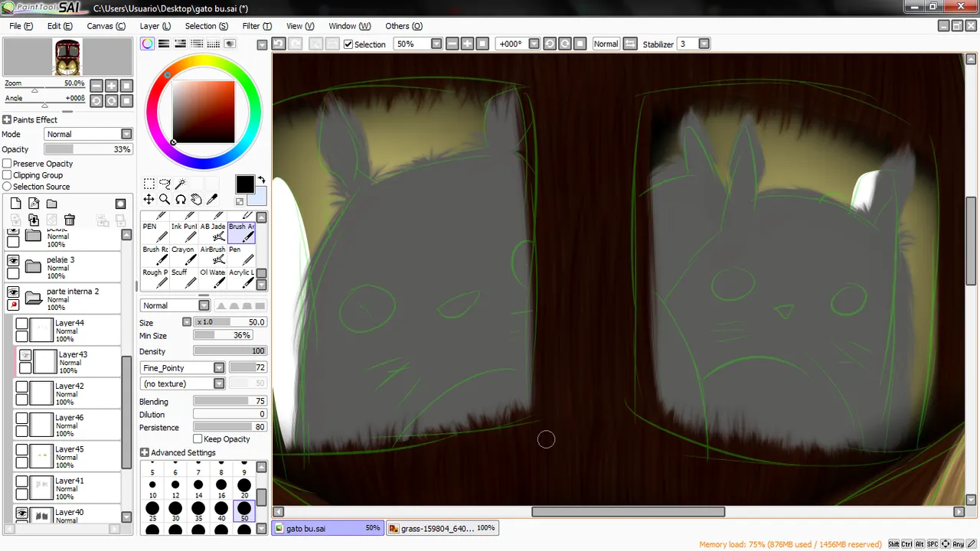Open the Window menu
This screenshot has height=551, width=980.
click(x=350, y=26)
